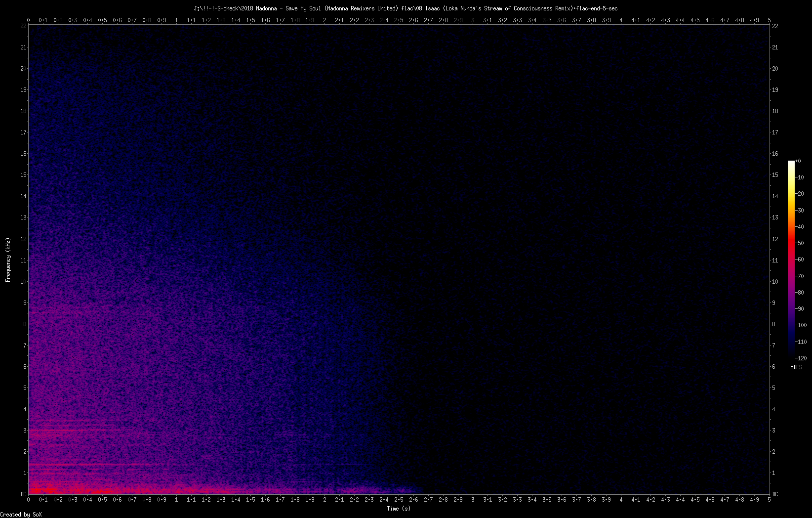Select the "-80" value on the dBFS legend
The image size is (812, 518).
pos(800,293)
